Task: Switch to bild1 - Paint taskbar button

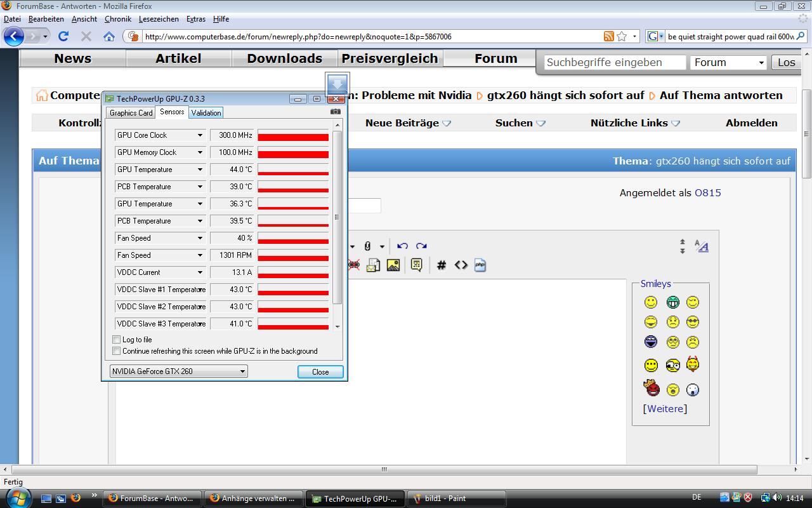Action: pyautogui.click(x=456, y=498)
